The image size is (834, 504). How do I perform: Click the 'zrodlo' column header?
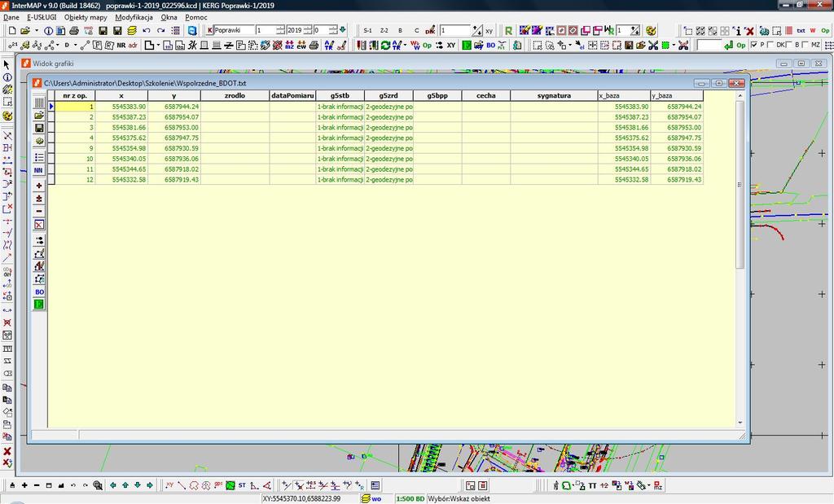(x=235, y=96)
